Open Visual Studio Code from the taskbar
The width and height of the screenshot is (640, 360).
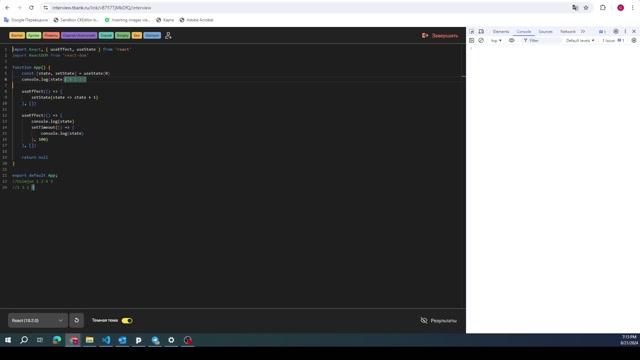pos(106,340)
